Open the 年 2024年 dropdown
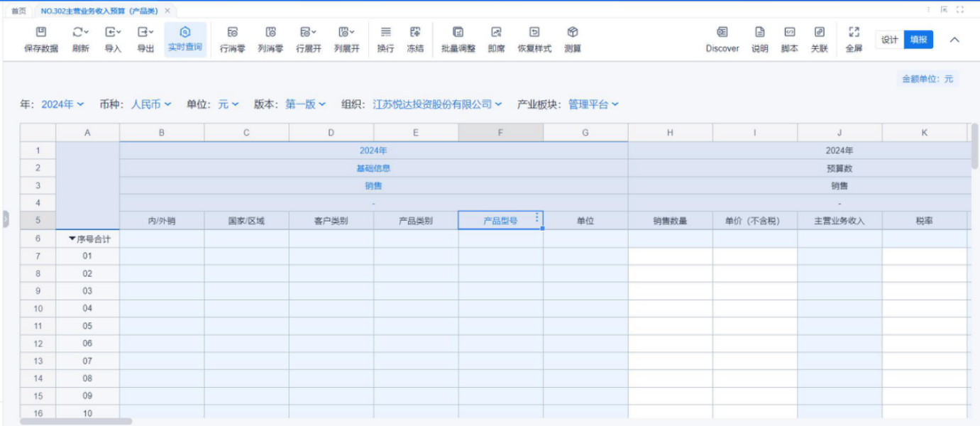The image size is (980, 426). (62, 104)
